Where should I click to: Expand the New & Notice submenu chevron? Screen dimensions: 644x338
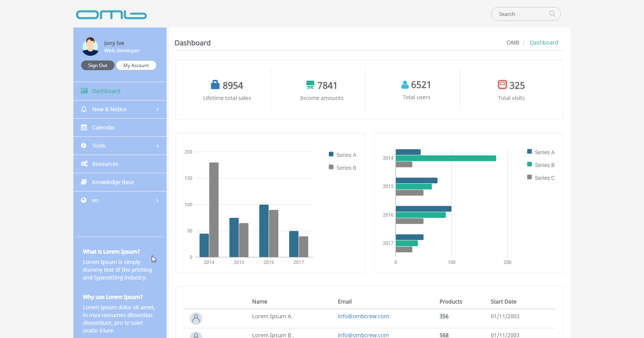[157, 110]
